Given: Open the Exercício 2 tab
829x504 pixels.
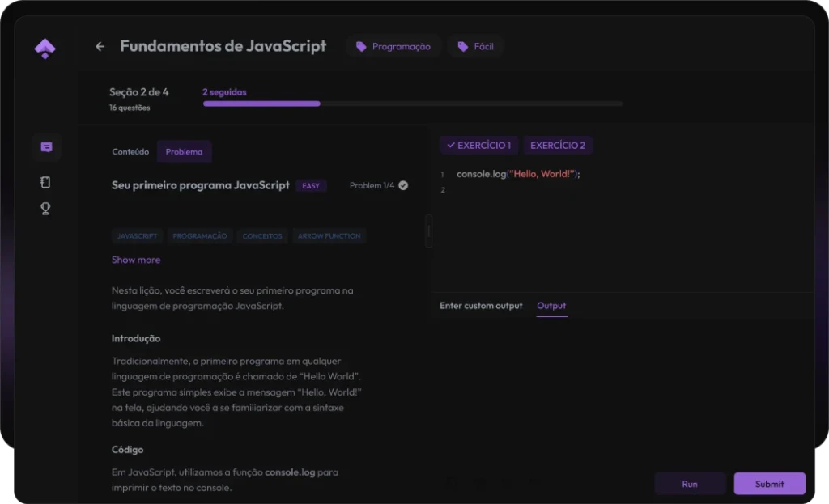Looking at the screenshot, I should click(x=557, y=146).
